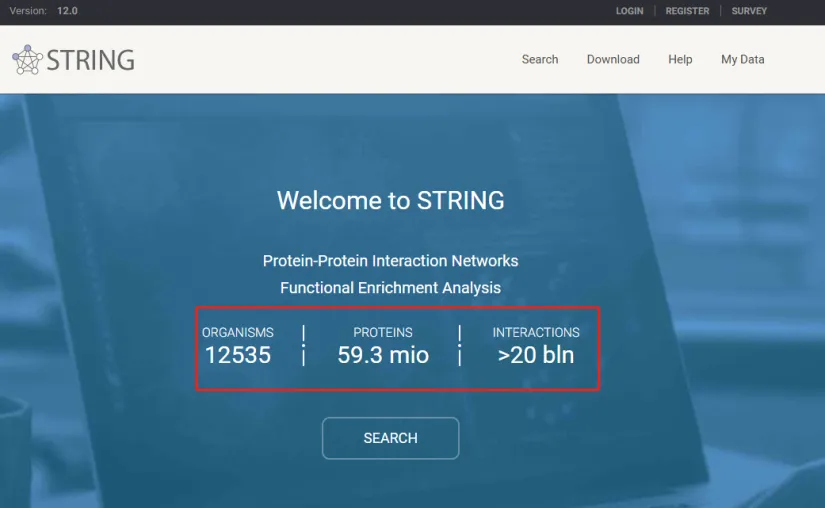Open the Download menu item
This screenshot has height=508, width=825.
pos(613,59)
